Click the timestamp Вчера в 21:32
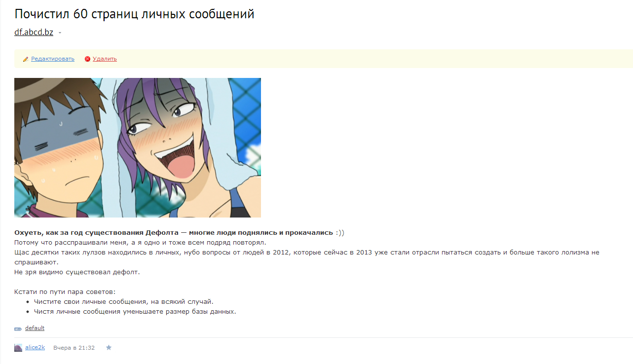 (x=74, y=348)
